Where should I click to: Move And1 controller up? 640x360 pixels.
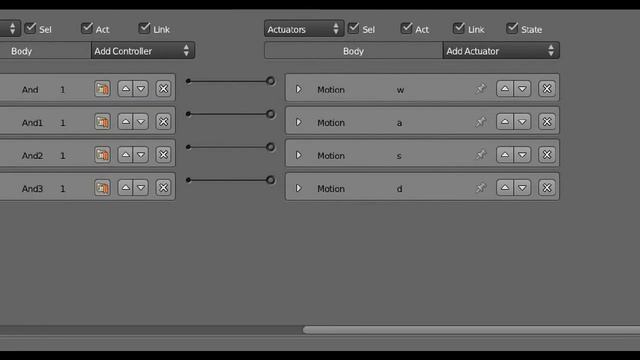pyautogui.click(x=125, y=122)
